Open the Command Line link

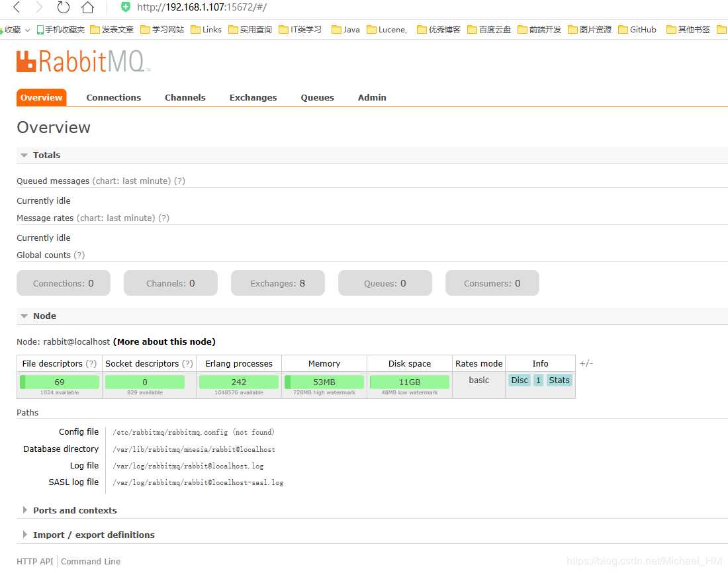click(x=91, y=561)
